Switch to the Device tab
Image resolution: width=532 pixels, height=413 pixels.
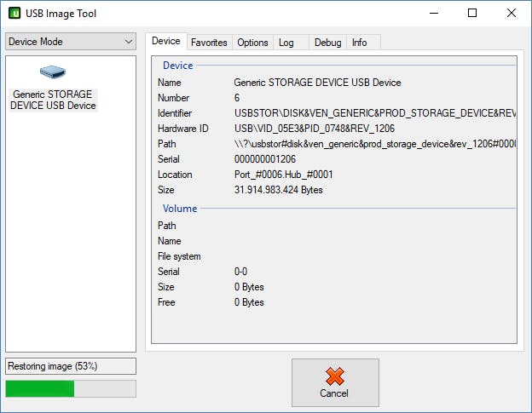pos(166,41)
